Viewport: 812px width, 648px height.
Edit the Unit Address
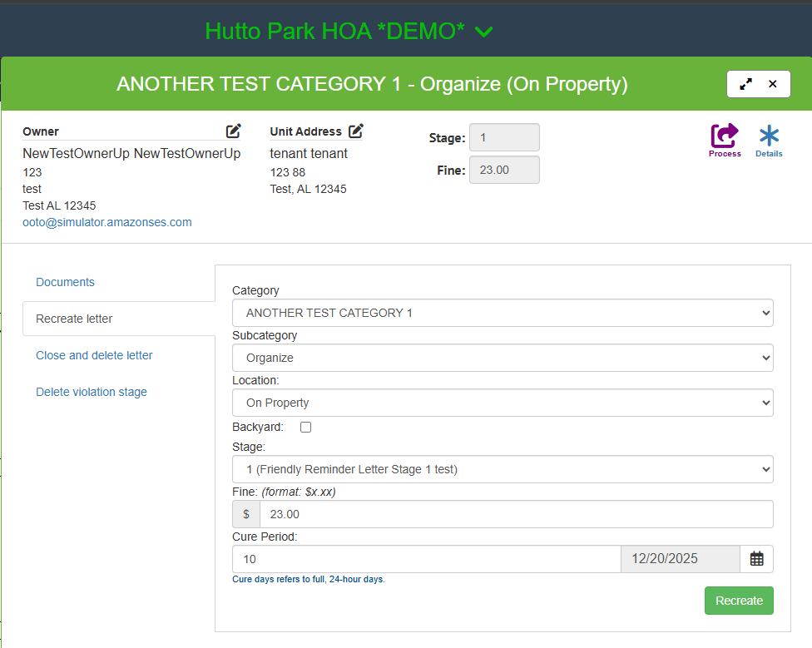[356, 131]
